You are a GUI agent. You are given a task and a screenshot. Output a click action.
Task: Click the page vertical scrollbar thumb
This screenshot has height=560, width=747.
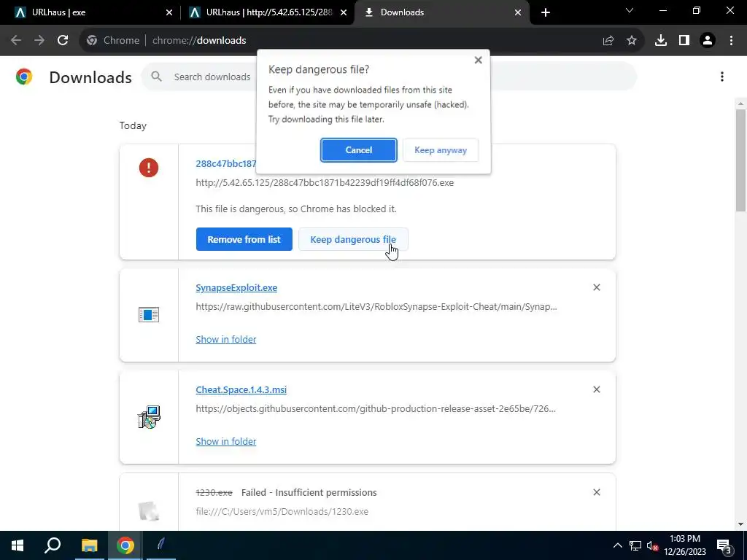[x=740, y=160]
